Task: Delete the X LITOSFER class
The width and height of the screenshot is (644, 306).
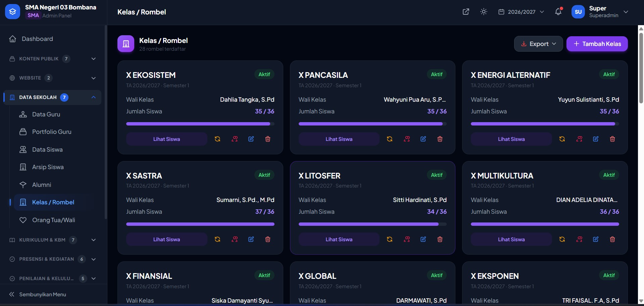Action: (440, 239)
